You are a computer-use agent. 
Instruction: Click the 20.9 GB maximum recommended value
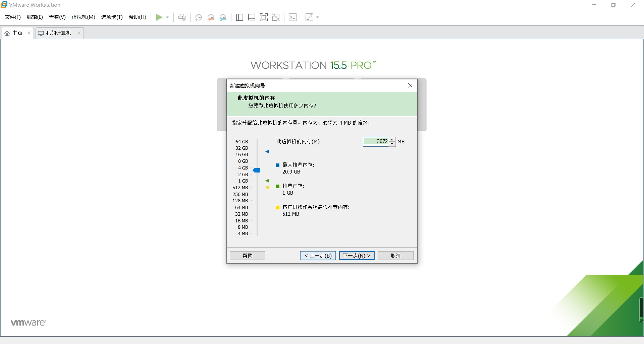pyautogui.click(x=291, y=172)
